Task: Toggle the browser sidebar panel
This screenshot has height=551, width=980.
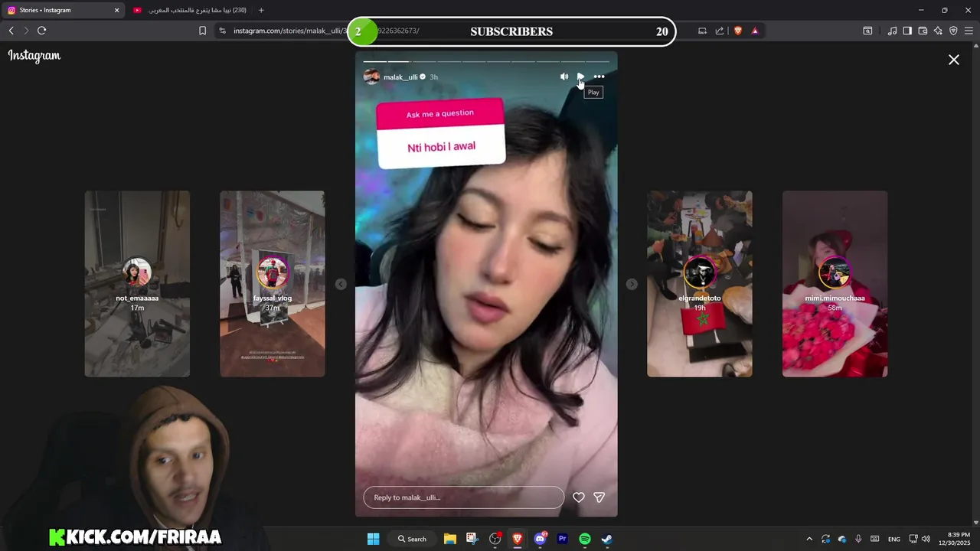Action: tap(907, 31)
